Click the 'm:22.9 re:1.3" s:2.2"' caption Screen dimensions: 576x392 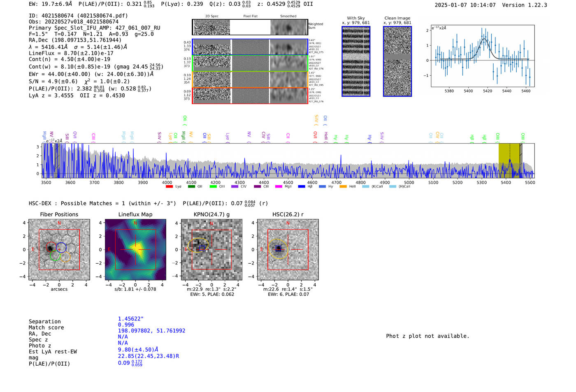211,289
